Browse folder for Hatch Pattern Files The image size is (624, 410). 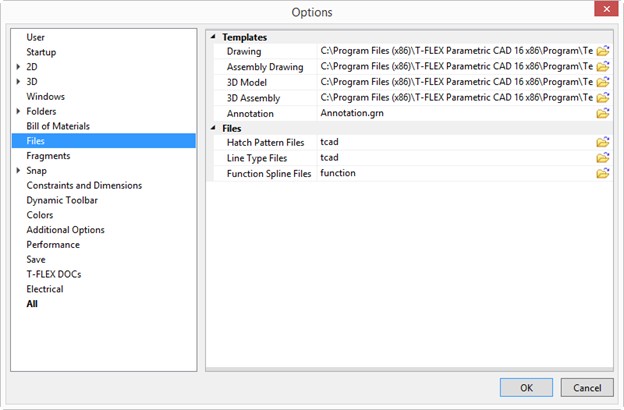pyautogui.click(x=603, y=142)
